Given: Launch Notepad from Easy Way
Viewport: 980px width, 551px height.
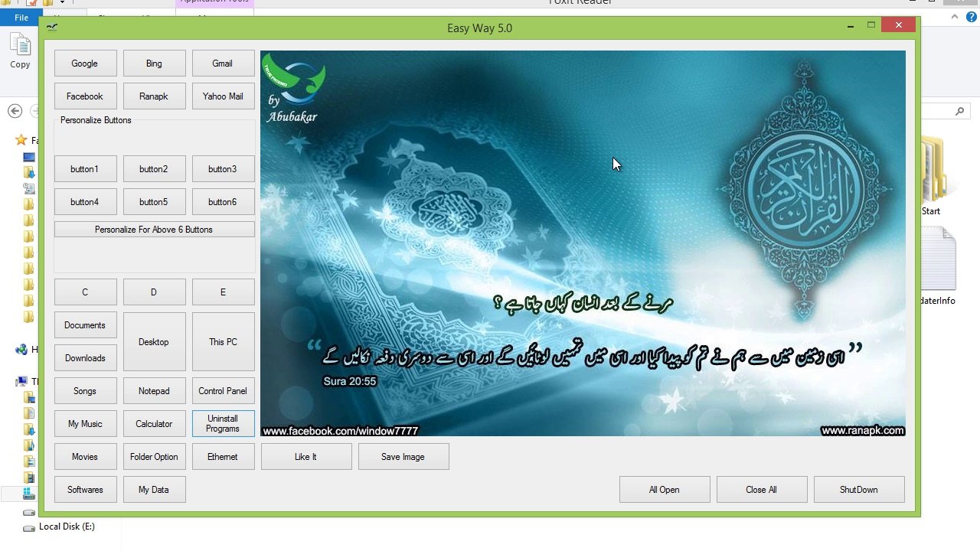Looking at the screenshot, I should point(154,391).
